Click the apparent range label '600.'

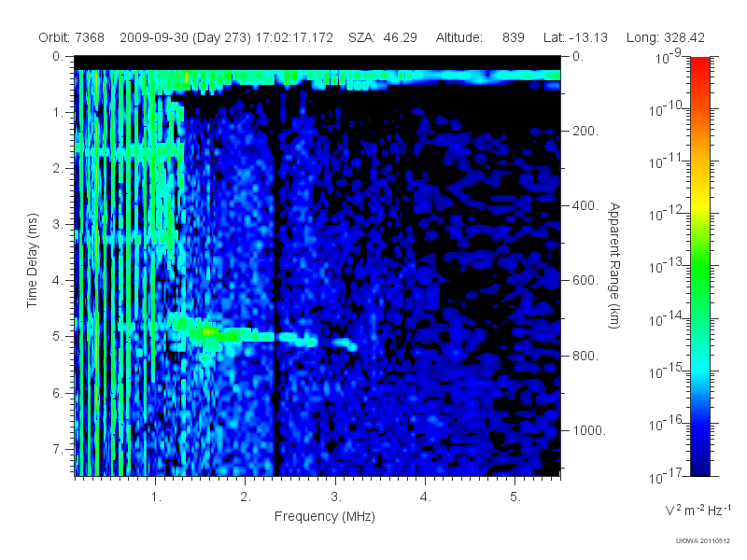[585, 281]
